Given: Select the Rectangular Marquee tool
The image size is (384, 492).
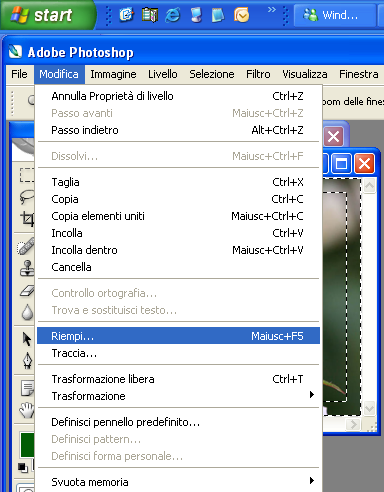Looking at the screenshot, I should click(27, 175).
